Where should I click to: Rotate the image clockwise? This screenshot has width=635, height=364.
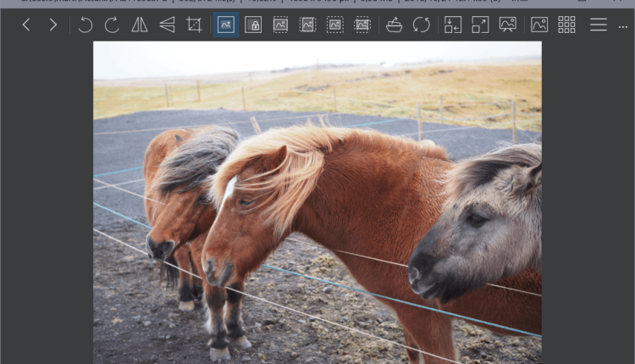(x=112, y=25)
